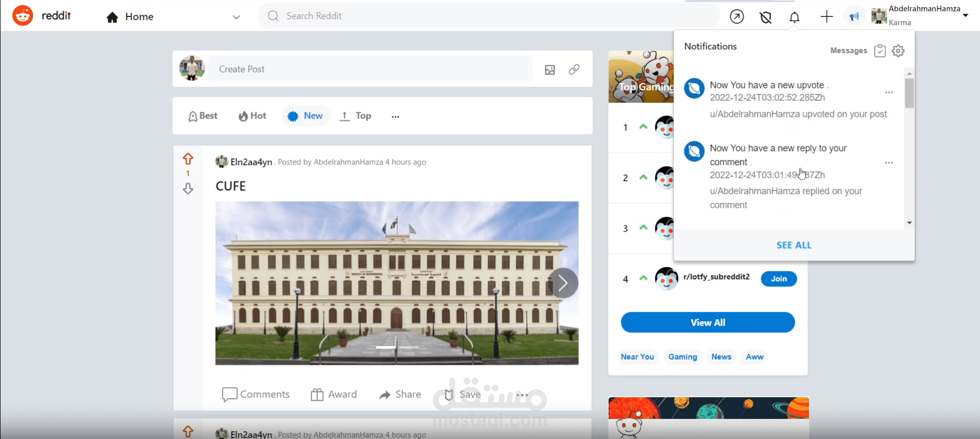Open the CUFE post title
The width and height of the screenshot is (980, 439).
coord(231,186)
